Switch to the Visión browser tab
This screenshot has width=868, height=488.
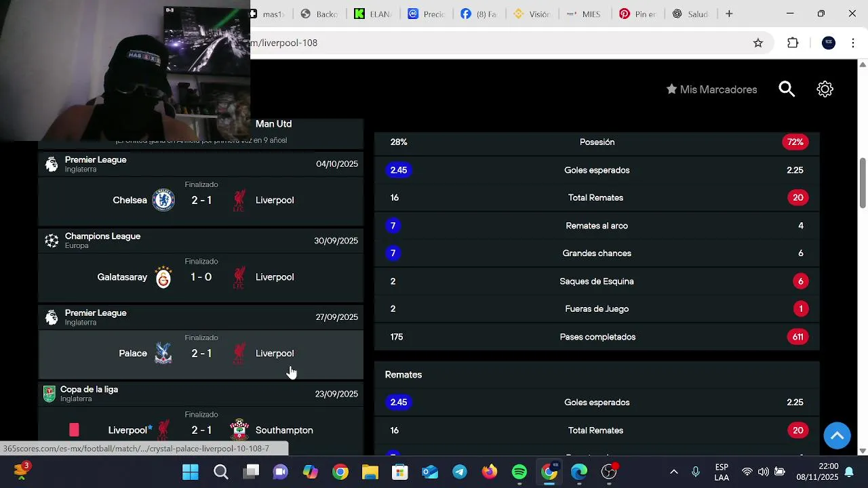pos(532,14)
